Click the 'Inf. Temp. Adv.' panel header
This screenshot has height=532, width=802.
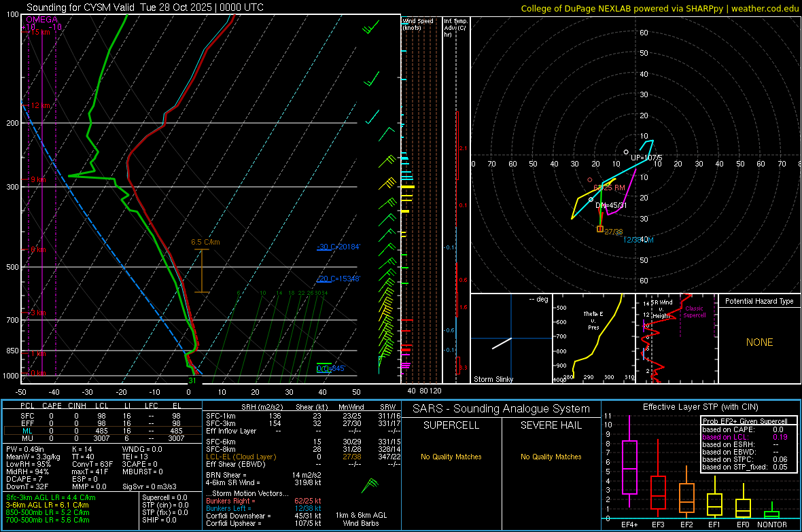coord(455,28)
